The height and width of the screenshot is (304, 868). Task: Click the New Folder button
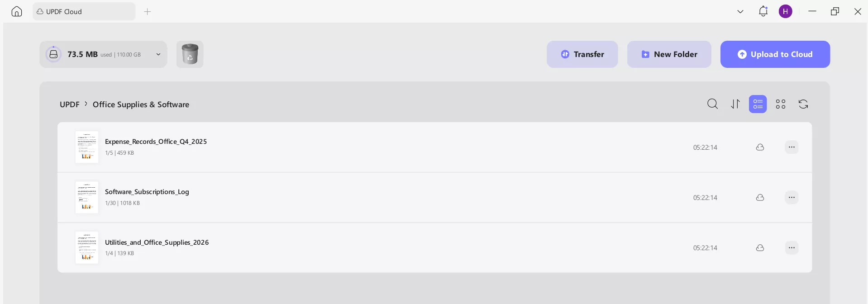[669, 54]
